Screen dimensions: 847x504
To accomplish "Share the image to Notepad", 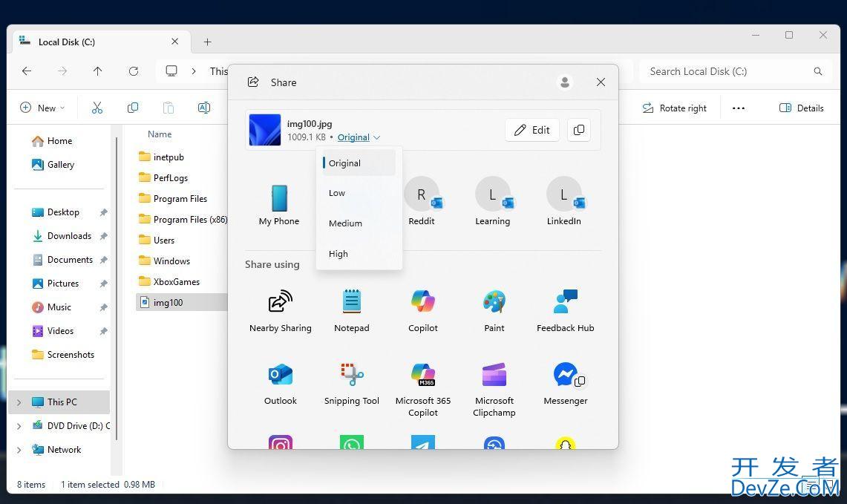I will coord(352,310).
